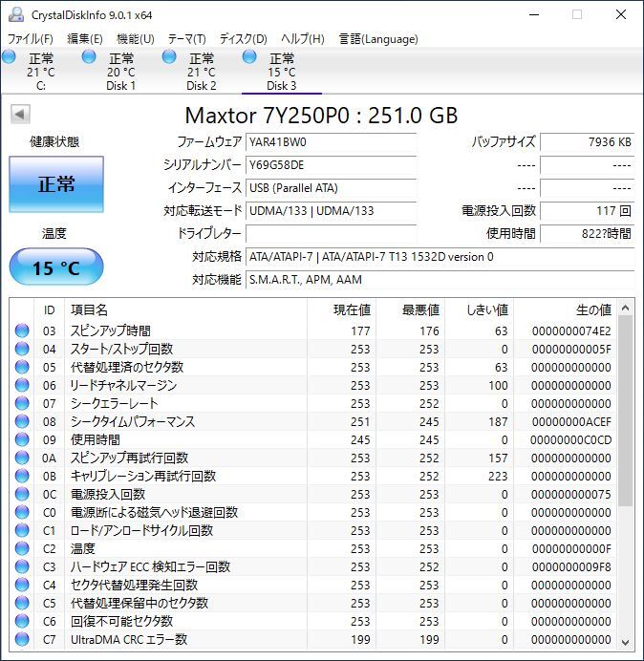Click the empty drive letter field
Image resolution: width=644 pixels, height=661 pixels.
point(331,233)
